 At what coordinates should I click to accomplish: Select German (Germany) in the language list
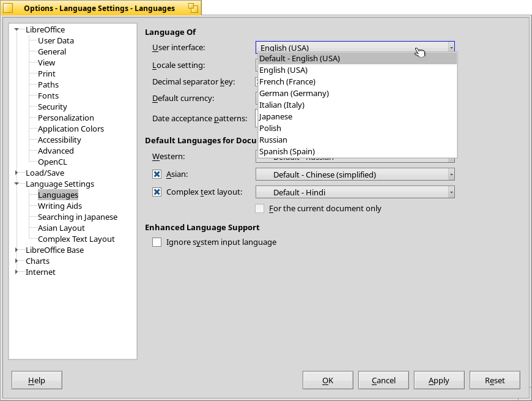358,94
